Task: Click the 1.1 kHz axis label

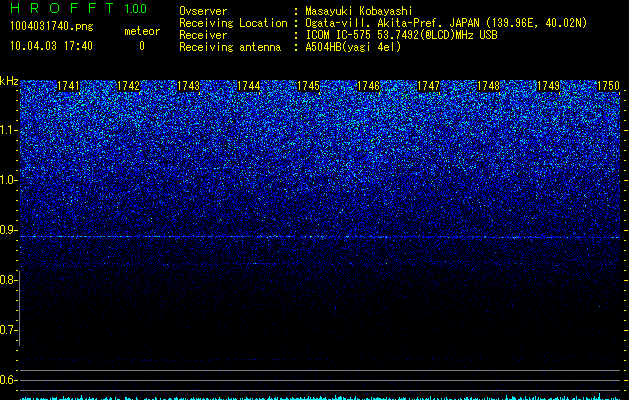Action: 7,130
